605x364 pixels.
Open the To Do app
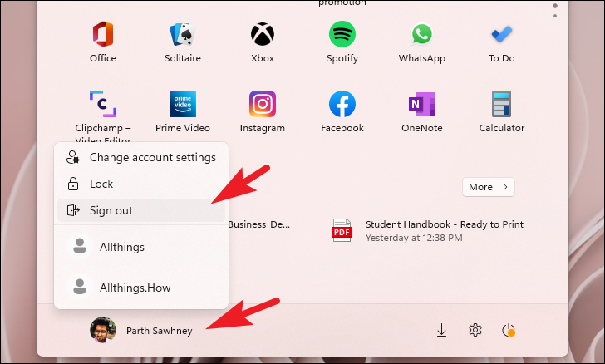(502, 42)
